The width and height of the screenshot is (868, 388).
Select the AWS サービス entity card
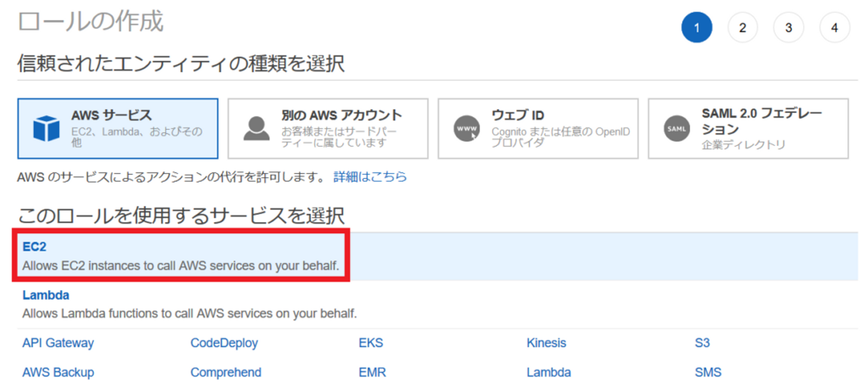(118, 129)
